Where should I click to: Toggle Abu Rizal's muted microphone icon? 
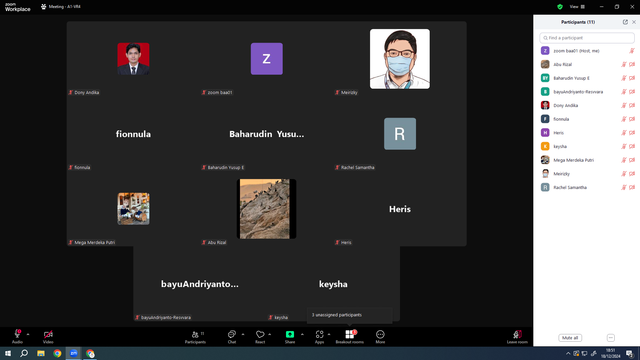click(624, 64)
